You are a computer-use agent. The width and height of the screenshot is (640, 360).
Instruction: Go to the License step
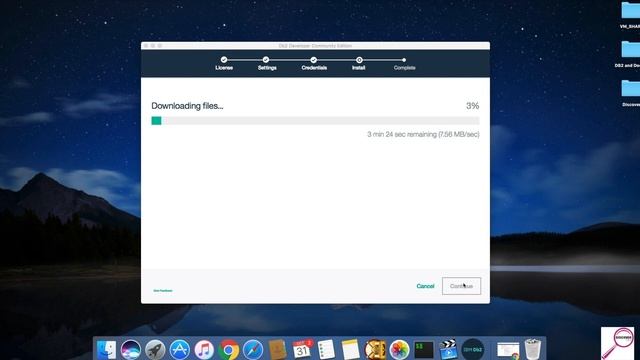(224, 64)
